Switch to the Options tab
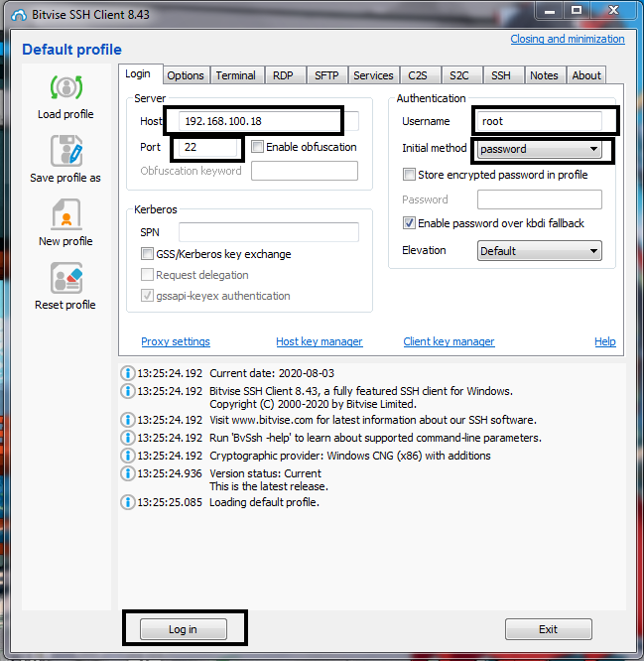 186,75
